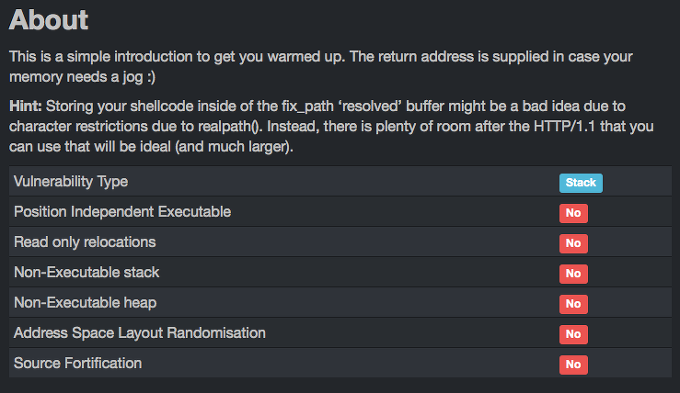Click the No badge for Non-Executable heap
Viewport: 680px width, 393px height.
[573, 304]
